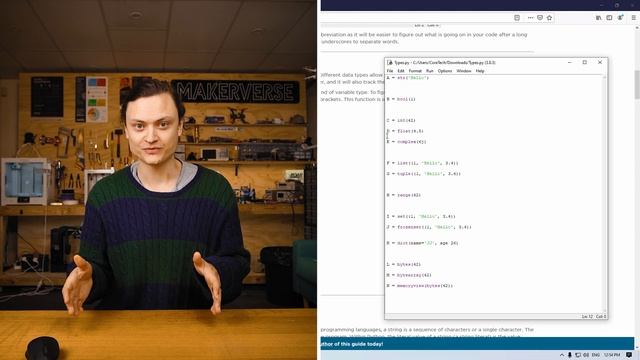Open the Firefox hamburger menu

point(633,18)
